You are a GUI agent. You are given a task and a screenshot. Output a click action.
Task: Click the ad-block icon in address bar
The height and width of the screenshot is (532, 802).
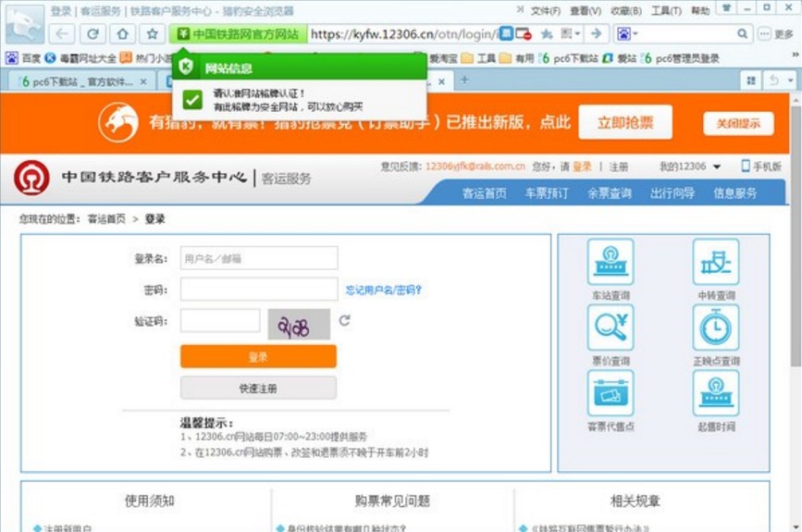point(524,34)
